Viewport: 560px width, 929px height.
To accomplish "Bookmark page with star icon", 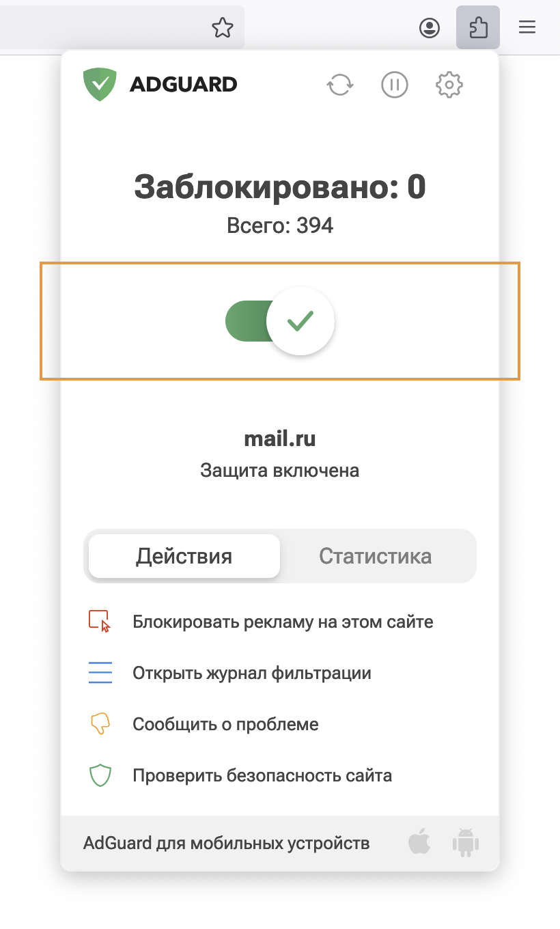I will point(222,27).
